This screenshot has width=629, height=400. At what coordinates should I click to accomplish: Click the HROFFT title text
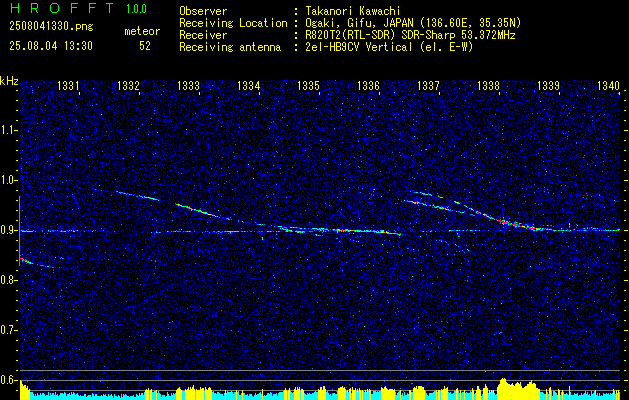click(61, 8)
